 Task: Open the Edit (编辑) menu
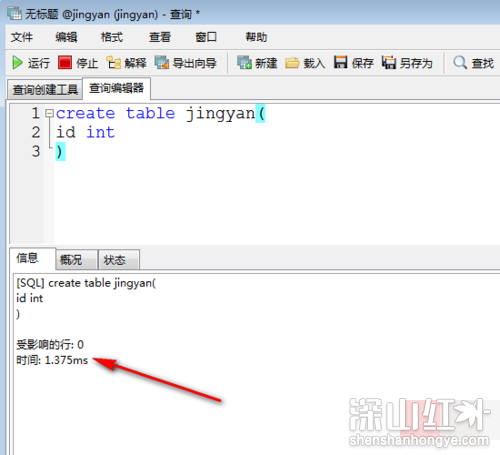coord(66,37)
